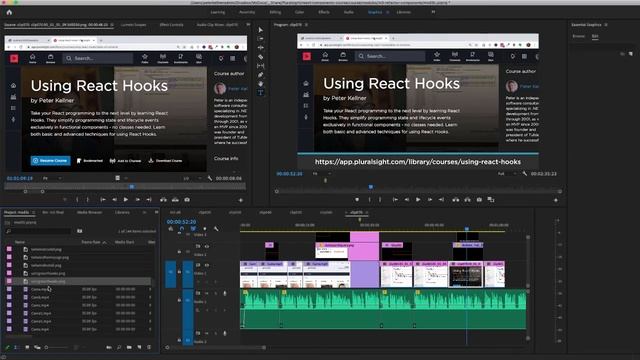Switch to the Color workspace
Viewport: 640px width, 360px height.
(299, 12)
